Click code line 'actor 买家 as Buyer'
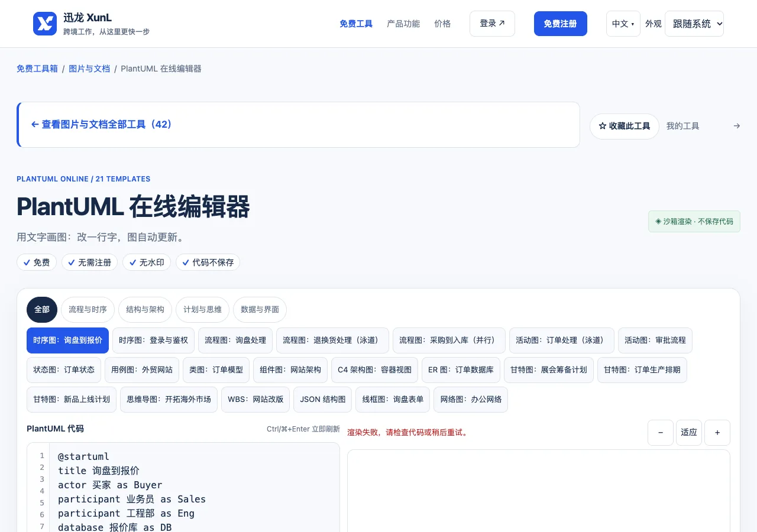This screenshot has width=757, height=532. 110,485
